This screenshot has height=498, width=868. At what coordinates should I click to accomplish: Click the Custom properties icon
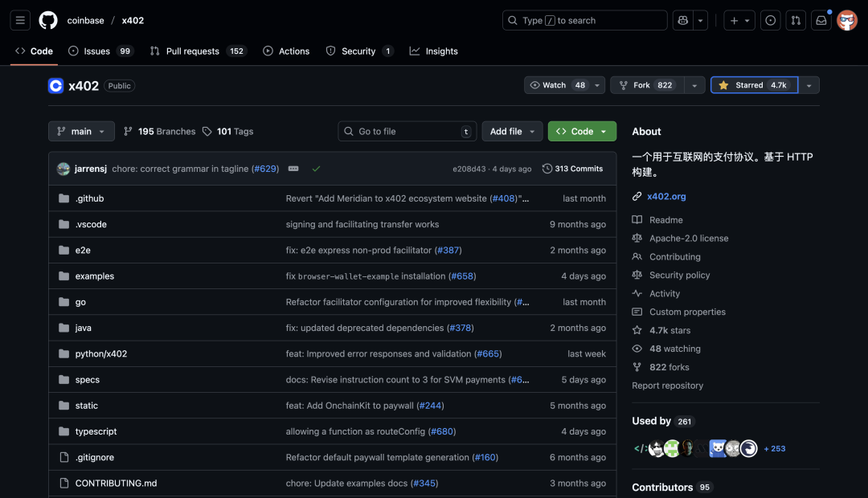[x=637, y=312]
